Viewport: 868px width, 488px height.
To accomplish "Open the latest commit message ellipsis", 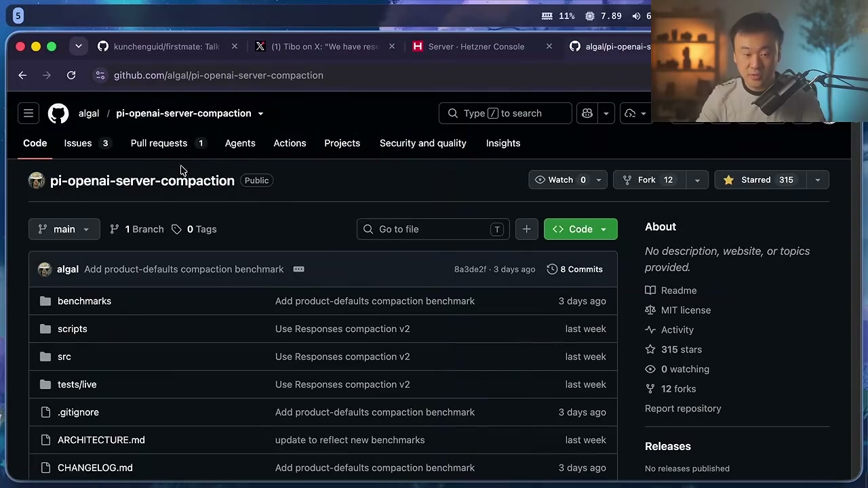I will (x=298, y=269).
